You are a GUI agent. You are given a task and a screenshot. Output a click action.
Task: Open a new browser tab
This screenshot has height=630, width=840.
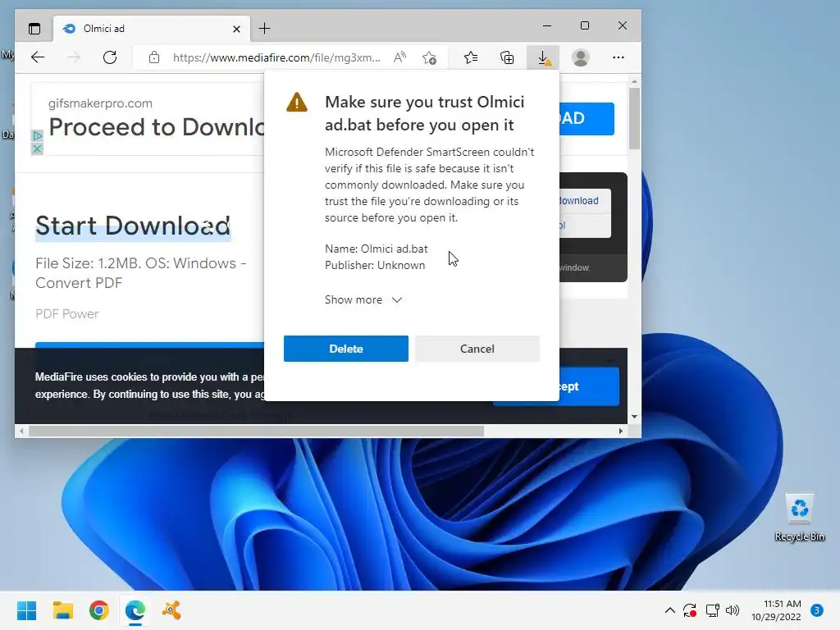pyautogui.click(x=265, y=29)
